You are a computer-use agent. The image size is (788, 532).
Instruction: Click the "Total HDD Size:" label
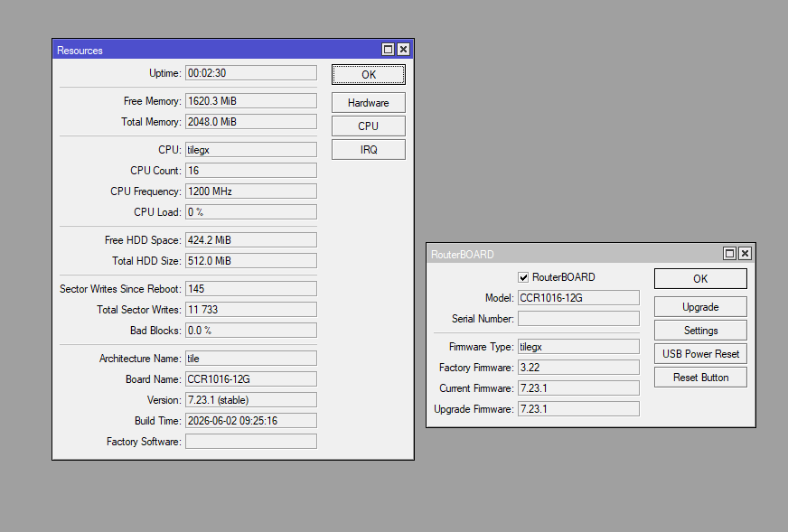(x=146, y=261)
